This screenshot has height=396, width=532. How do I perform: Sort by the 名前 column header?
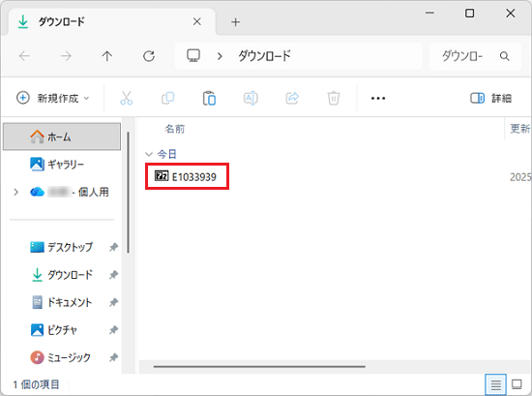point(175,129)
